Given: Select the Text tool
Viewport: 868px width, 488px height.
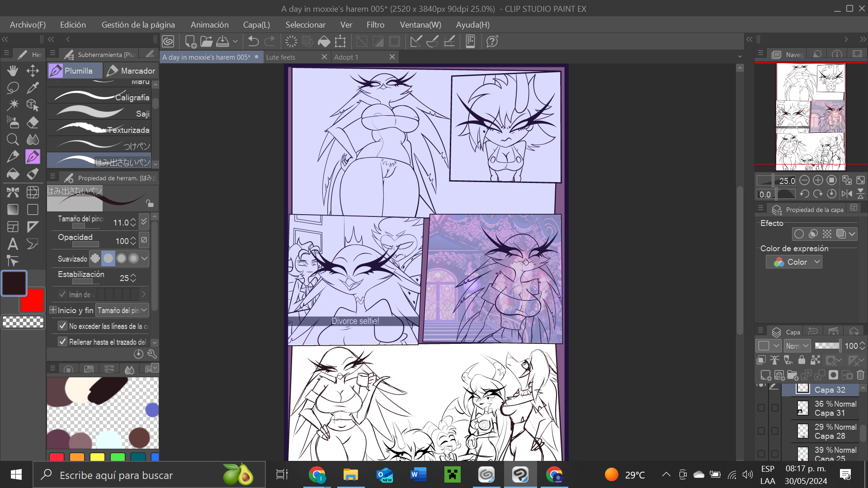Looking at the screenshot, I should click(x=13, y=244).
